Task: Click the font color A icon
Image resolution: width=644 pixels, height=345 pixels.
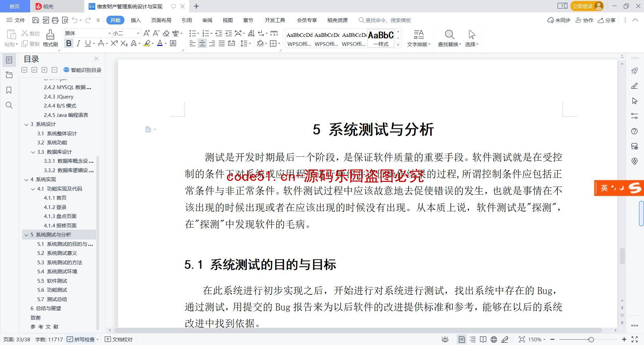Action: [x=160, y=43]
